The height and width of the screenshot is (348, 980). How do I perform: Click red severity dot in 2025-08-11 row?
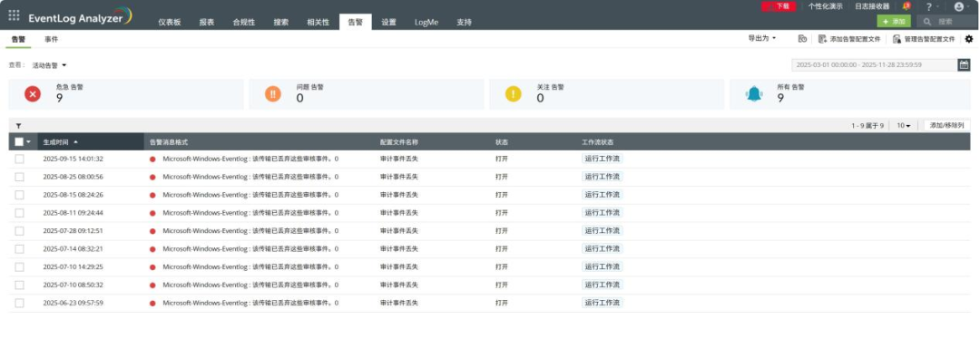[152, 213]
